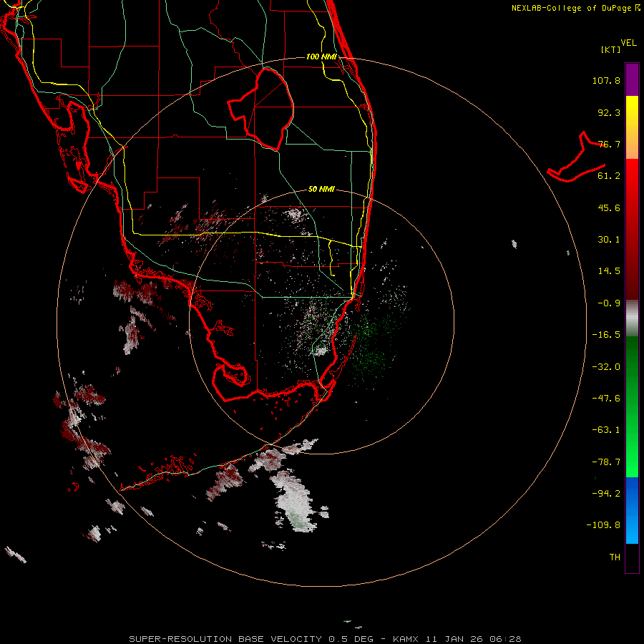Click the 50 NMI range ring label
The width and height of the screenshot is (644, 644).
click(321, 189)
